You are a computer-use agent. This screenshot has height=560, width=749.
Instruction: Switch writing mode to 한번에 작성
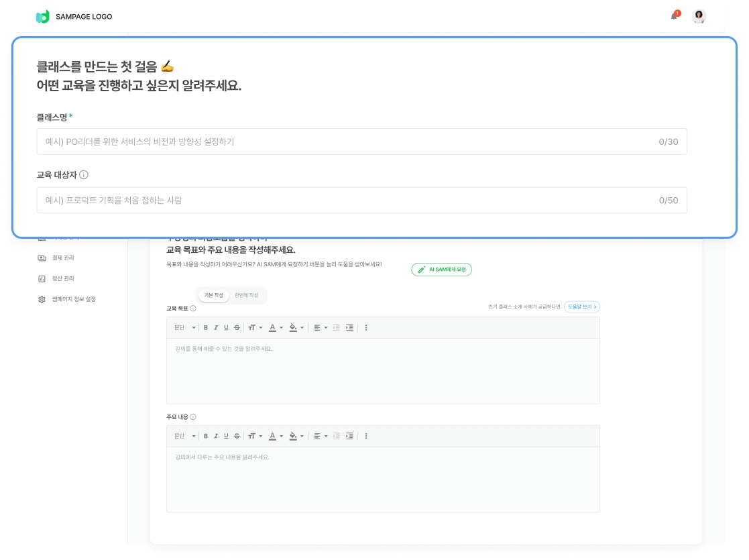[246, 295]
